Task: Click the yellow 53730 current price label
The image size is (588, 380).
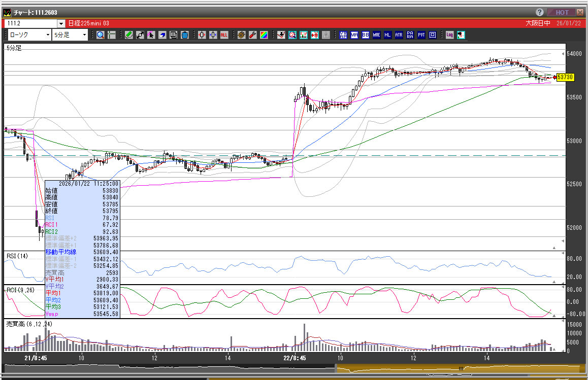Action: coord(565,77)
